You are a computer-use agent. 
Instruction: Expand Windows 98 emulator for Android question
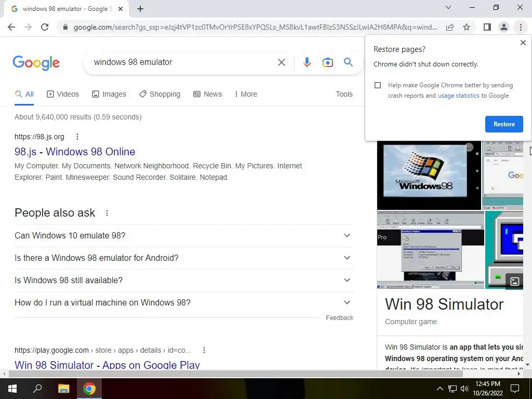184,258
